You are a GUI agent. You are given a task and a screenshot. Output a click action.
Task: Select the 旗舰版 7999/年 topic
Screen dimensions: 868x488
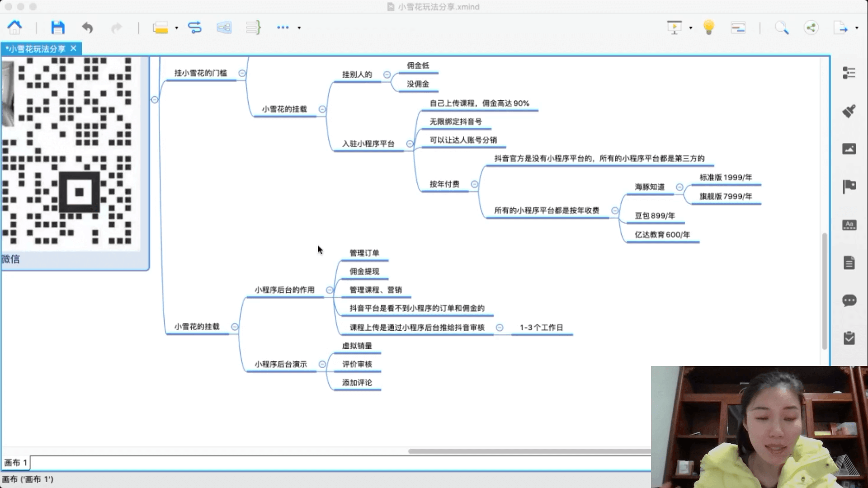[x=726, y=197]
